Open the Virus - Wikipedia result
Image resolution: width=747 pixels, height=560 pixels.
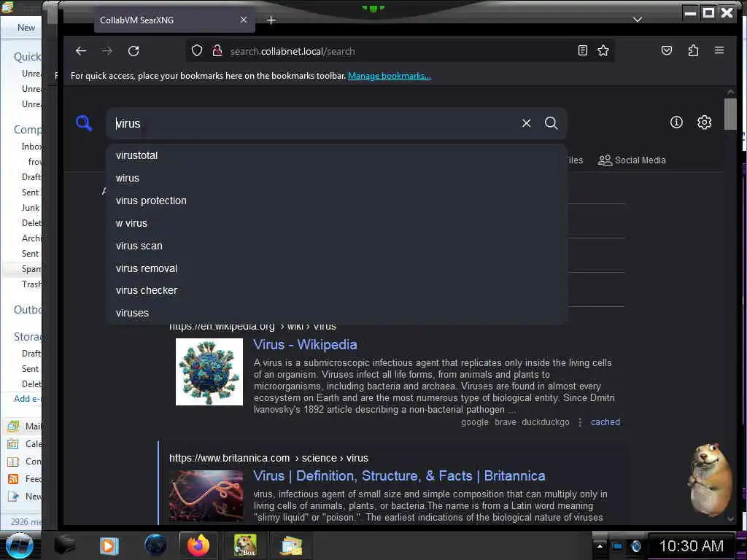pyautogui.click(x=305, y=345)
